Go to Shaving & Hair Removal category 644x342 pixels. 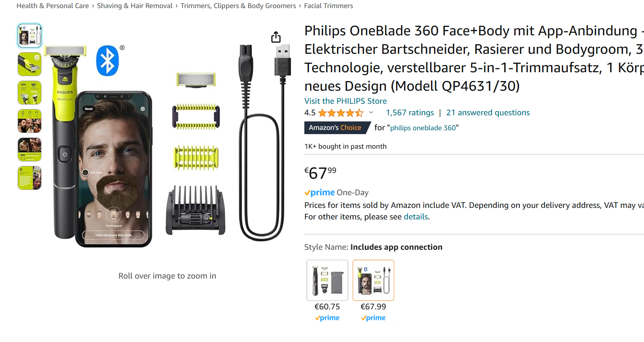coord(135,6)
